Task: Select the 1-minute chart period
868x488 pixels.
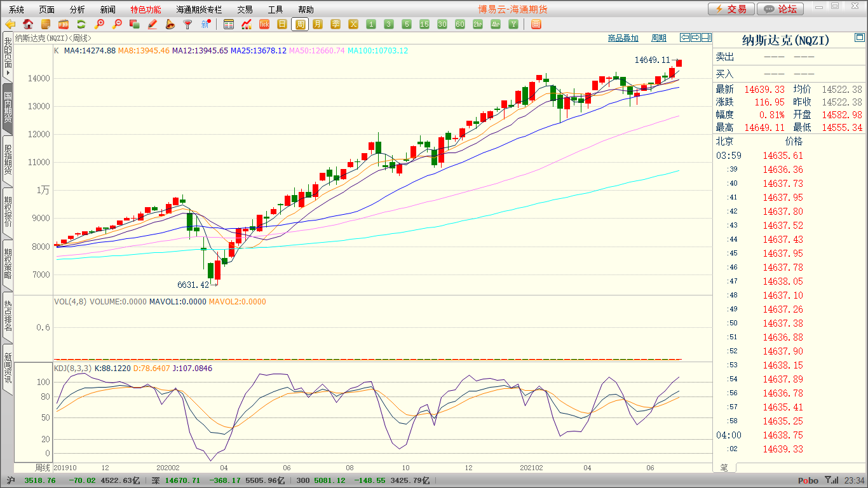Action: coord(371,24)
